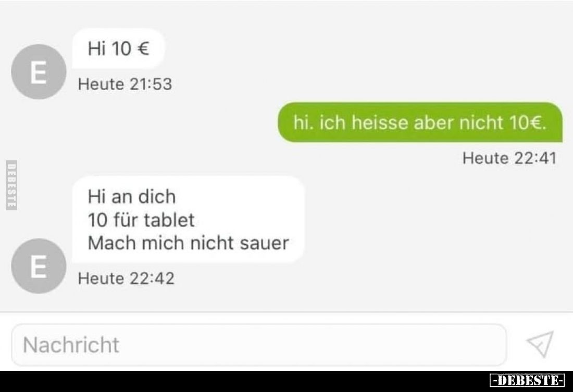Click the 'Heute 21:53' timestamp
The height and width of the screenshot is (392, 573).
(x=125, y=84)
